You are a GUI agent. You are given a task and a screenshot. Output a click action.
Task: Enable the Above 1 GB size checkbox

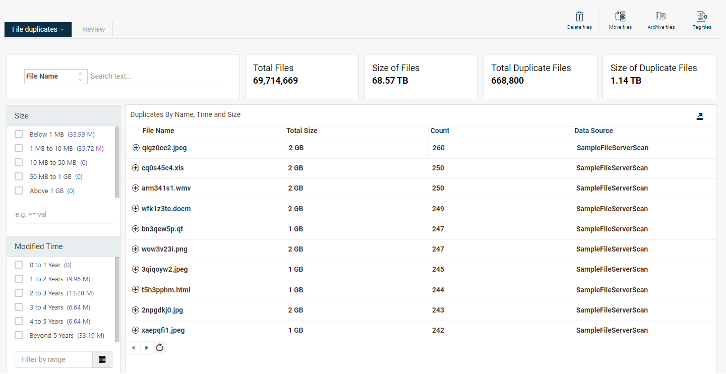[19, 191]
